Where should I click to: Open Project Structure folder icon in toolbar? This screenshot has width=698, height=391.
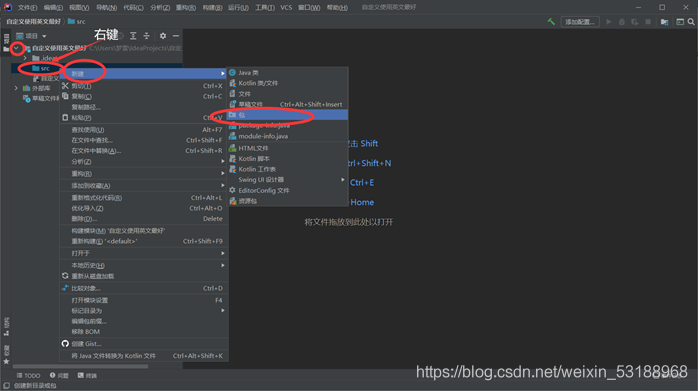(x=665, y=21)
